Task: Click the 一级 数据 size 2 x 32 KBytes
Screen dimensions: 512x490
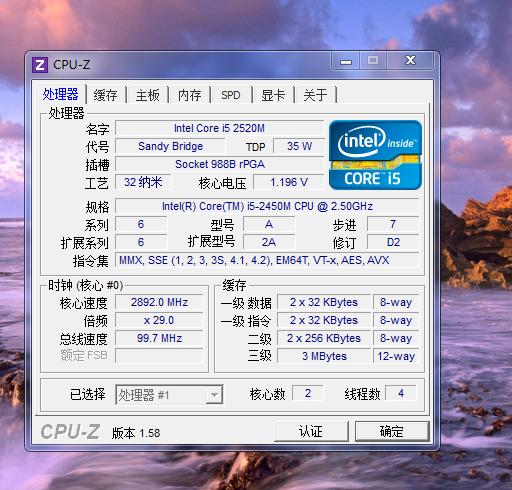Action: tap(324, 302)
